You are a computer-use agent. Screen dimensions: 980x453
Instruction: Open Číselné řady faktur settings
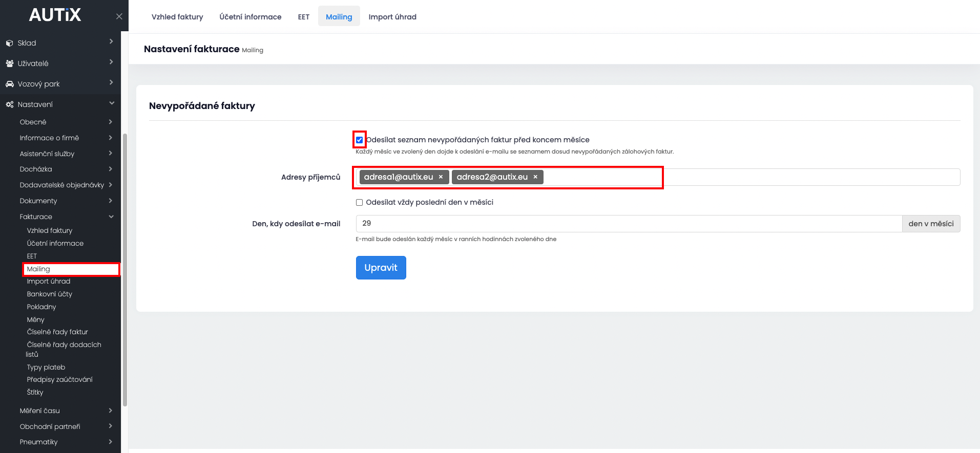(57, 332)
